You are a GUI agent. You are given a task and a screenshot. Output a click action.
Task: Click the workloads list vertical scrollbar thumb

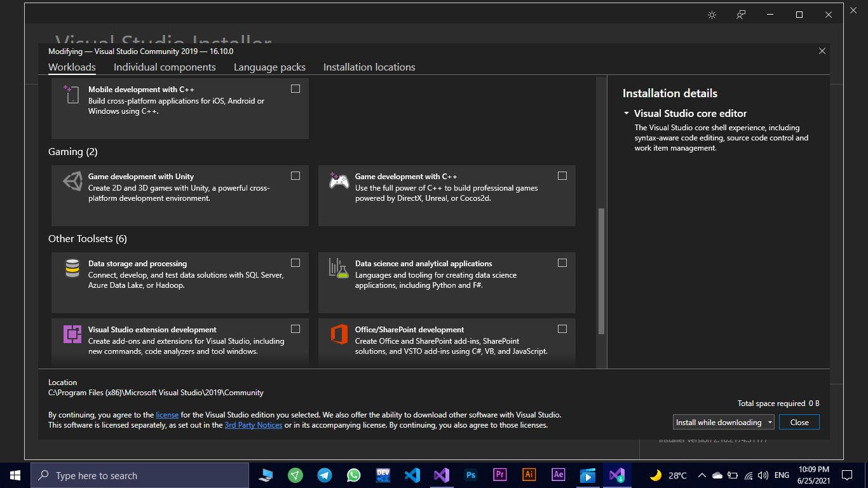601,271
